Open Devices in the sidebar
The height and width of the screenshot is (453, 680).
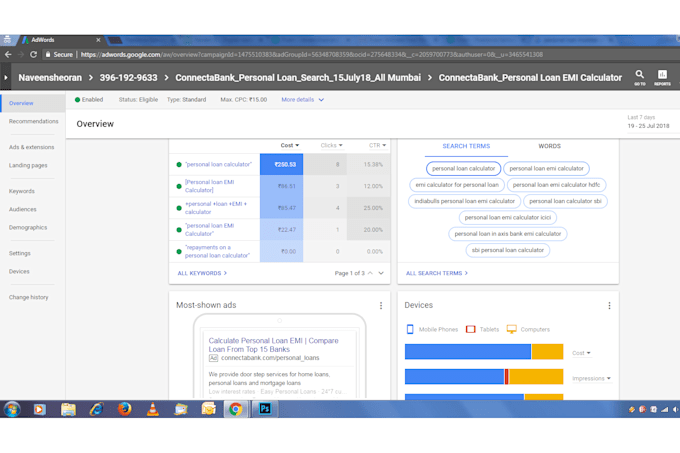[x=19, y=271]
